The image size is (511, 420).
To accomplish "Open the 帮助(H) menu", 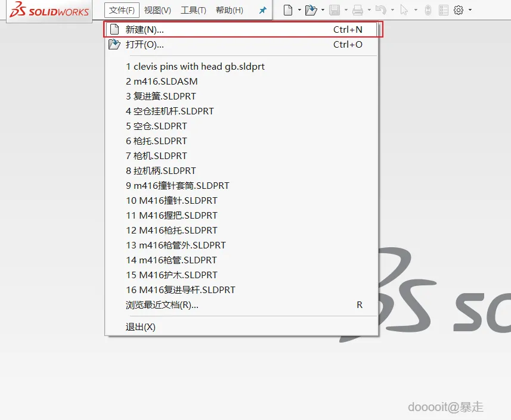I will [230, 10].
